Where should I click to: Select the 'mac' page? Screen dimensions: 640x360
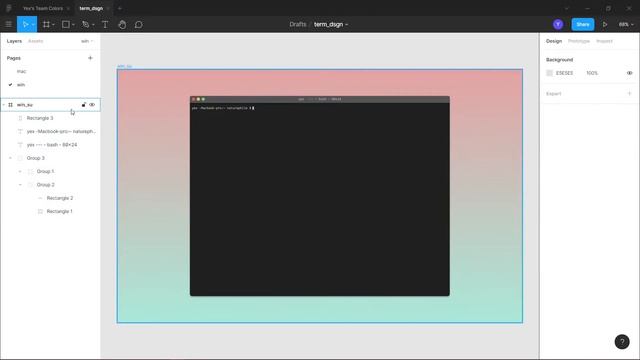(x=21, y=71)
